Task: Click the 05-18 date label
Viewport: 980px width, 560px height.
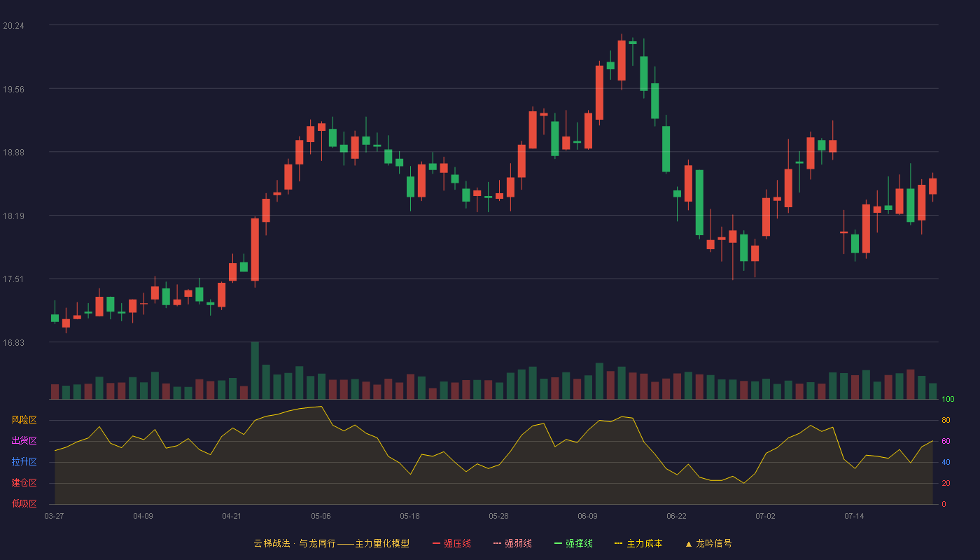Action: (409, 516)
